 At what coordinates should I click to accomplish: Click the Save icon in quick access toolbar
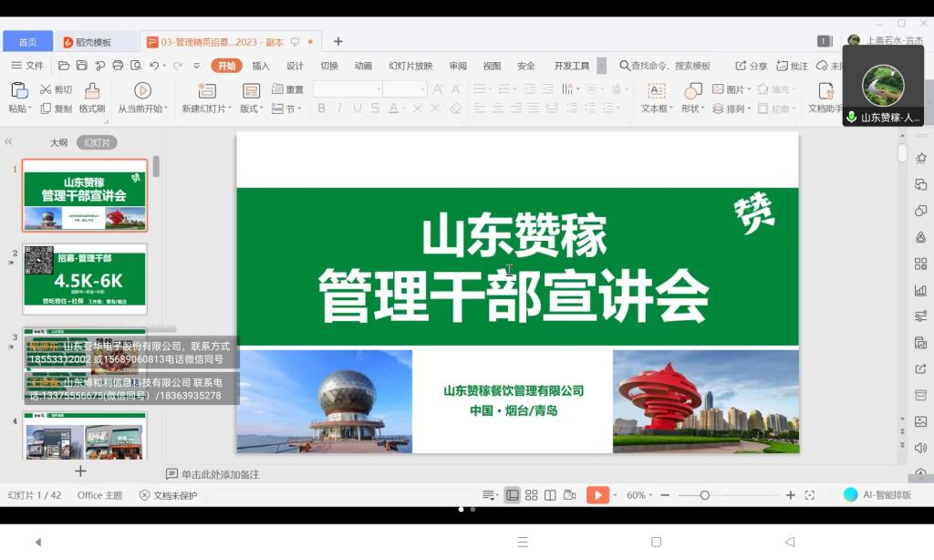click(x=82, y=66)
